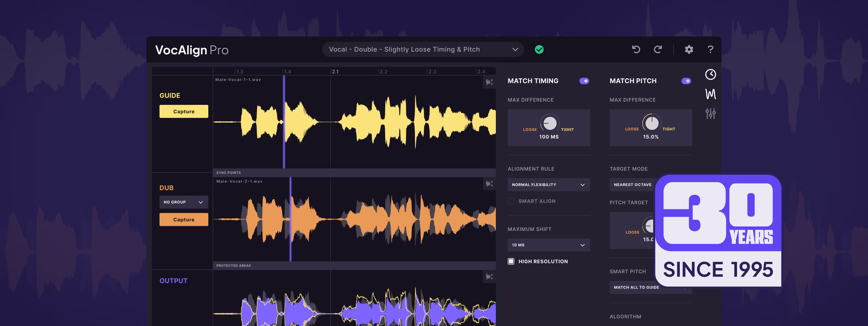Open help with the question mark icon
868x326 pixels.
click(710, 50)
